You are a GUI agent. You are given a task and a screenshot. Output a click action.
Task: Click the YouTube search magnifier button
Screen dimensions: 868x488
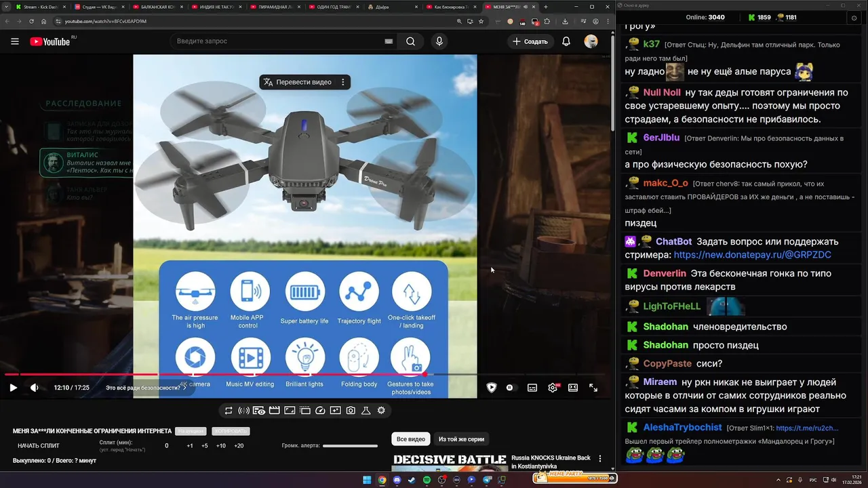point(410,41)
